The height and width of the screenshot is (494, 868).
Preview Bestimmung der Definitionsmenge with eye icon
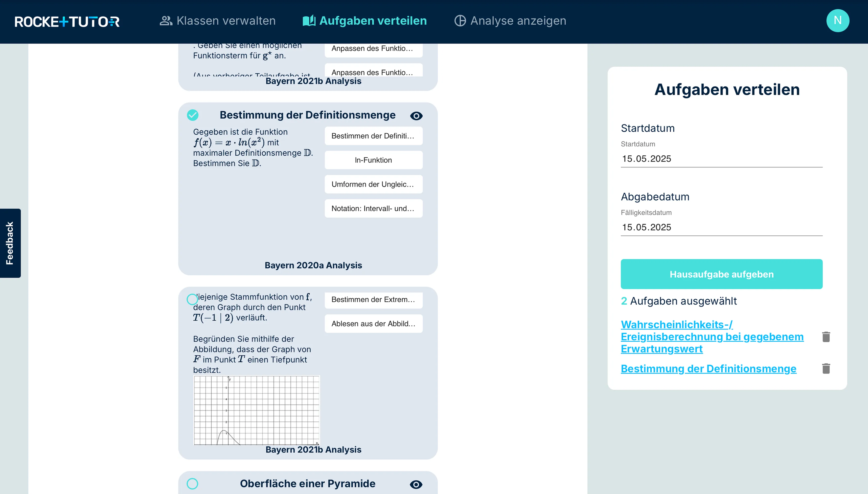[x=416, y=116]
